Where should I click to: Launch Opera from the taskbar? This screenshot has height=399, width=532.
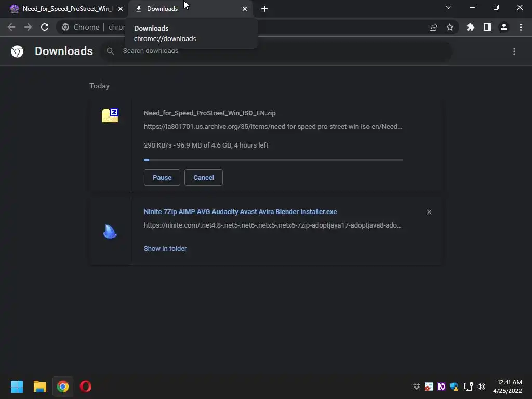point(86,387)
